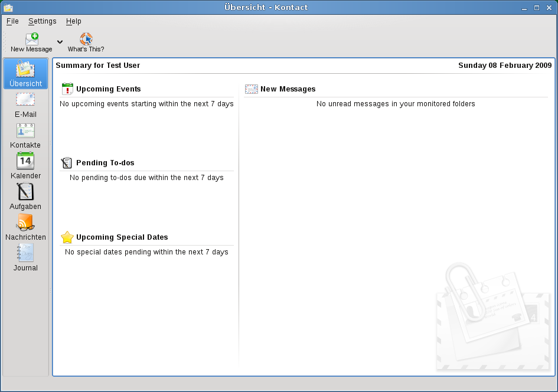Maximize the Kontact window
The width and height of the screenshot is (558, 392).
[x=537, y=8]
